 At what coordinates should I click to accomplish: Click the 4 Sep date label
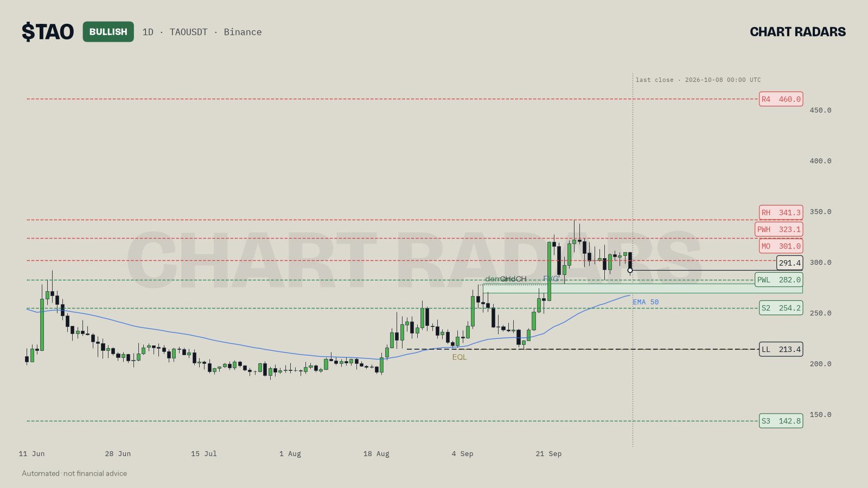point(463,454)
